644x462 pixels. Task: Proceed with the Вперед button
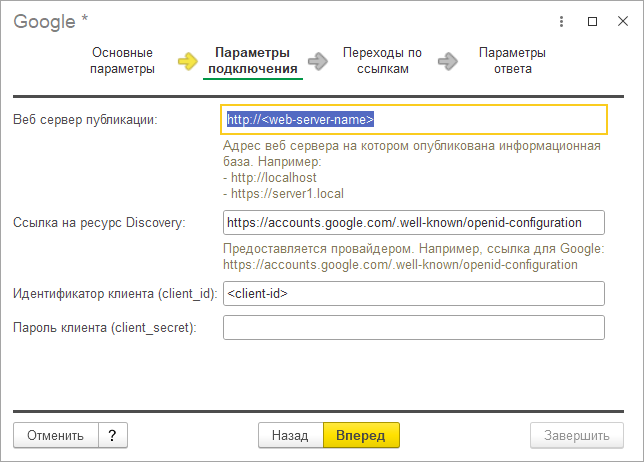(361, 436)
